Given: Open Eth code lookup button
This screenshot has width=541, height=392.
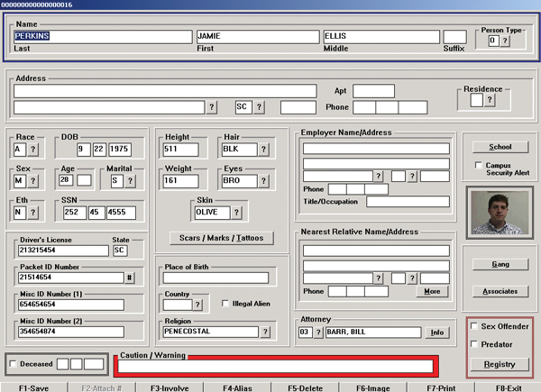Looking at the screenshot, I should (x=32, y=213).
